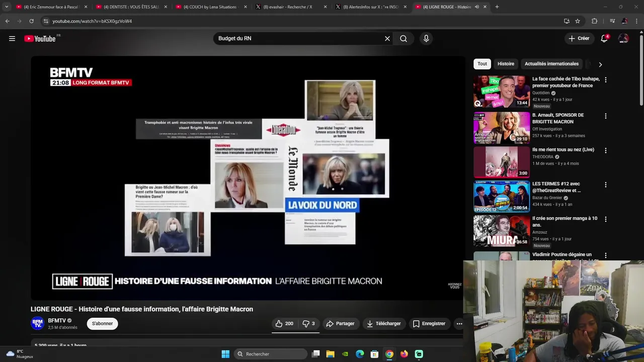Click the Bazar du Grenier channel name
644x362 pixels.
547,198
